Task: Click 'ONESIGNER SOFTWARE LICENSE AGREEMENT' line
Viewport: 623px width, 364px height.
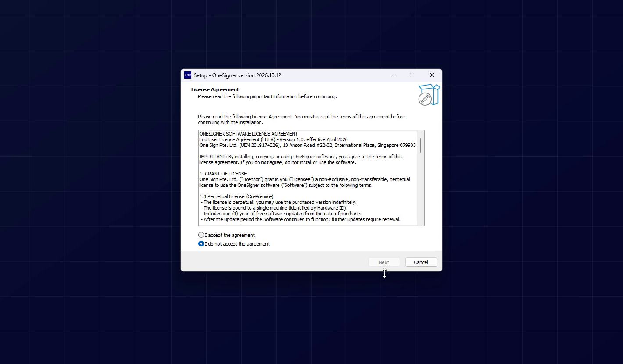Action: [248, 134]
